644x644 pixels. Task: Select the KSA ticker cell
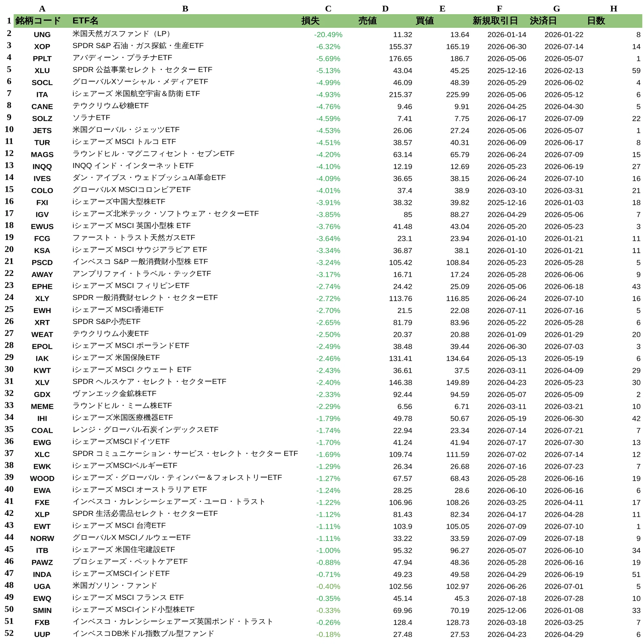click(x=42, y=250)
